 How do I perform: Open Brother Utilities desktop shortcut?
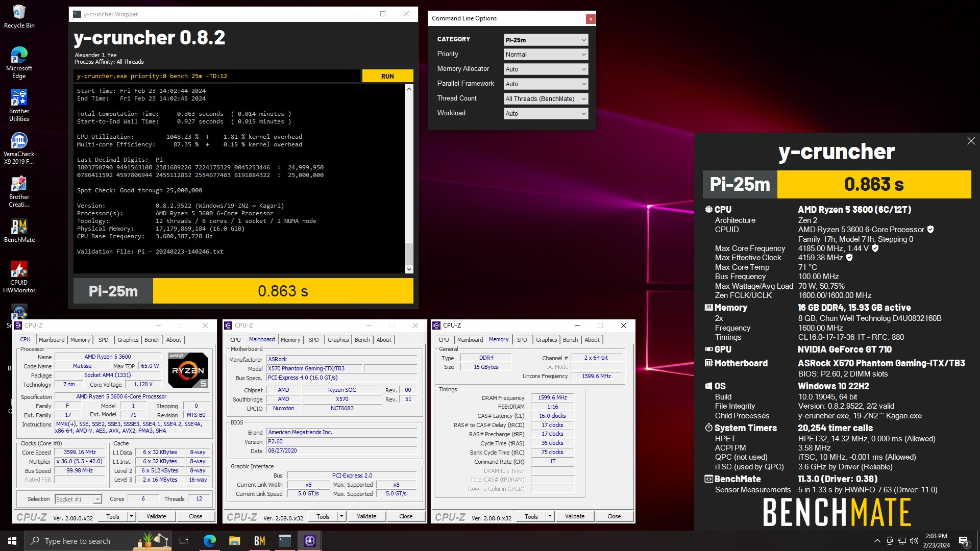point(19,106)
